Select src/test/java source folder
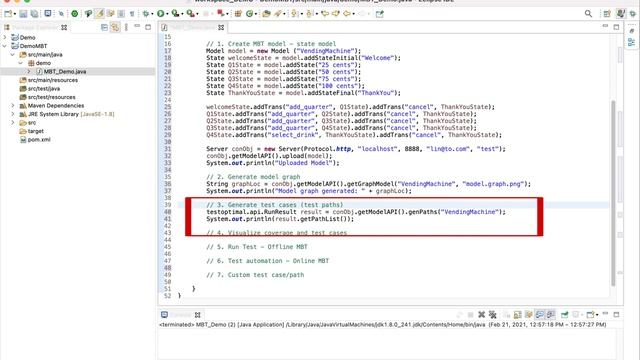The width and height of the screenshot is (640, 360). [x=44, y=89]
